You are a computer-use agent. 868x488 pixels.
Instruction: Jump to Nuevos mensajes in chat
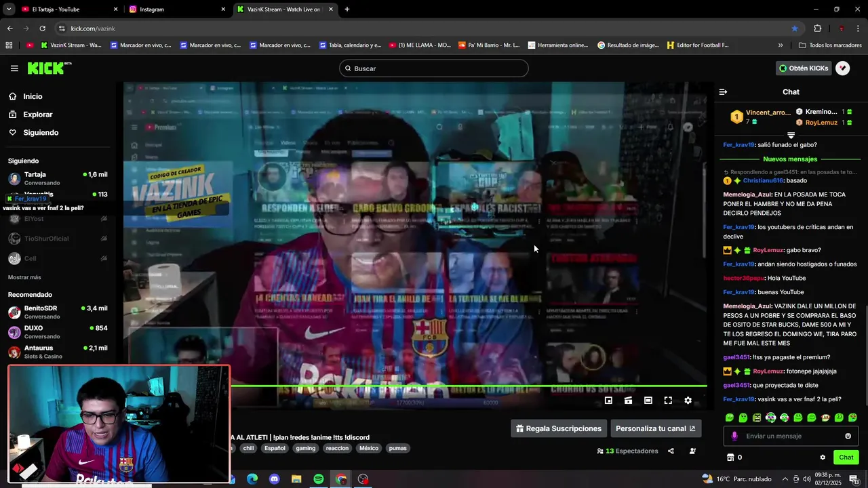(791, 159)
